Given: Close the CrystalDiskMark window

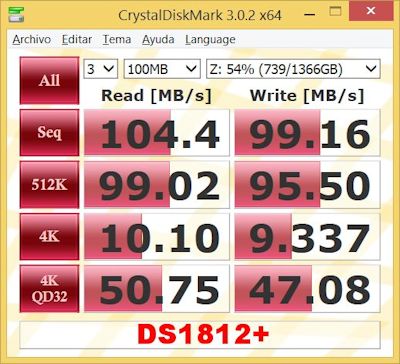Looking at the screenshot, I should [x=371, y=10].
